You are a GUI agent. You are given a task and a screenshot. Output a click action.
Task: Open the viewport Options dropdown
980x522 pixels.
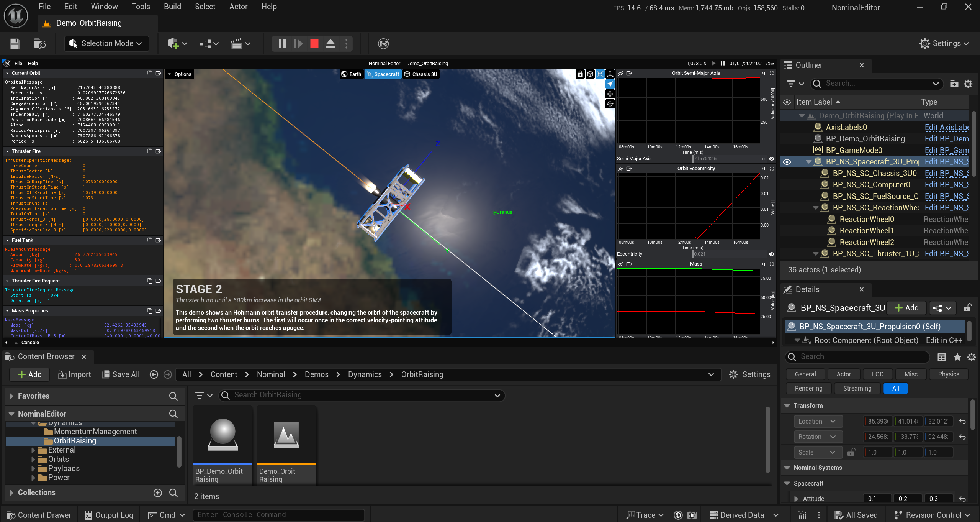pyautogui.click(x=179, y=74)
